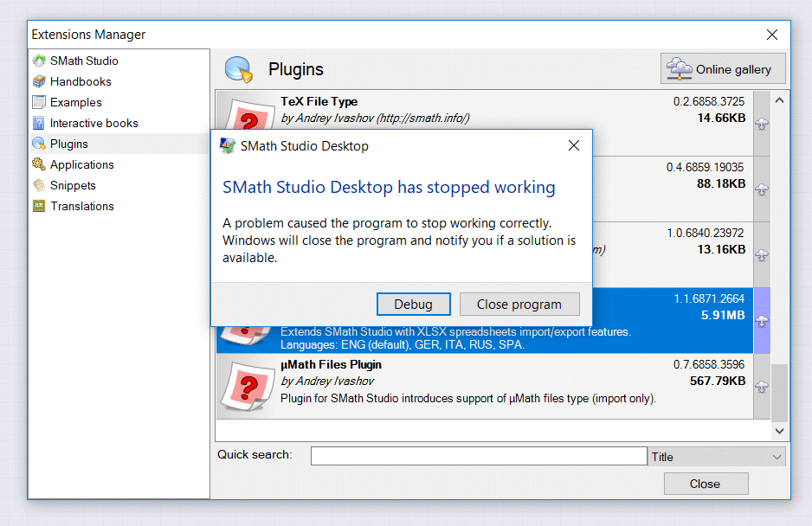Click the Close button at bottom of Extensions Manager

coord(704,484)
